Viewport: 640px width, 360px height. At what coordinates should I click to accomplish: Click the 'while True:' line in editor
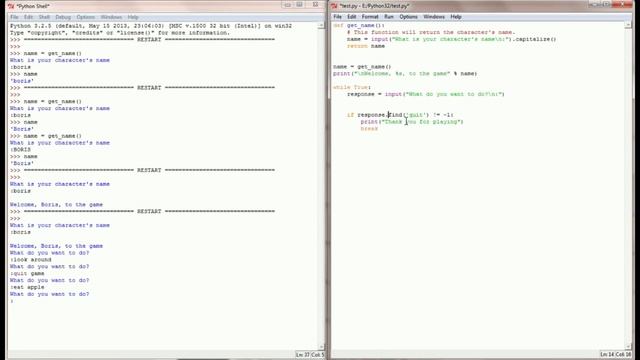point(352,87)
